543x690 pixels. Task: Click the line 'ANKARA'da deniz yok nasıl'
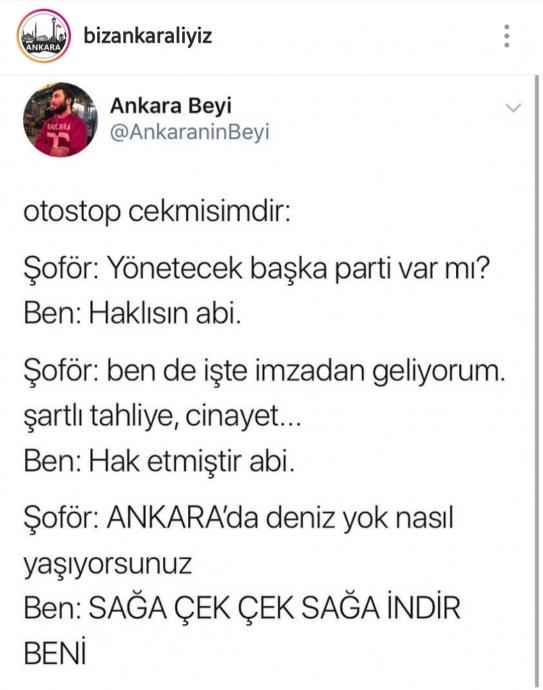click(x=280, y=518)
